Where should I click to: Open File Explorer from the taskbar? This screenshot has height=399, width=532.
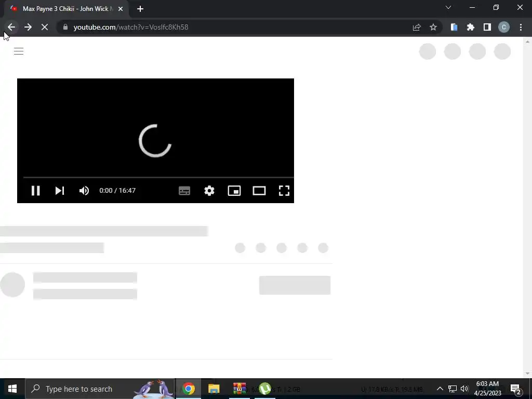214,389
